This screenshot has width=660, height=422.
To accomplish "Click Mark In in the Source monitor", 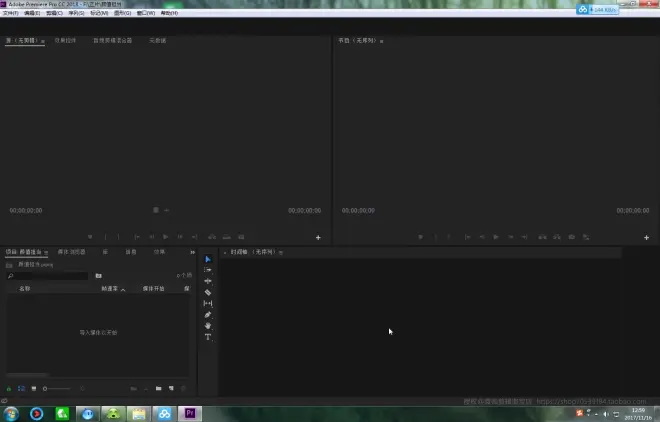I will pos(105,237).
